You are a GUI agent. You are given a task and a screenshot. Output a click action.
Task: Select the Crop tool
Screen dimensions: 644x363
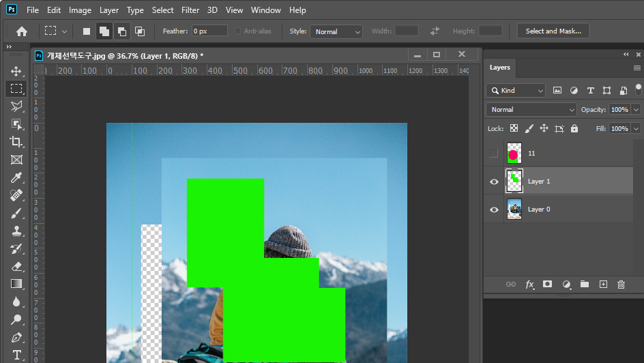click(x=16, y=142)
